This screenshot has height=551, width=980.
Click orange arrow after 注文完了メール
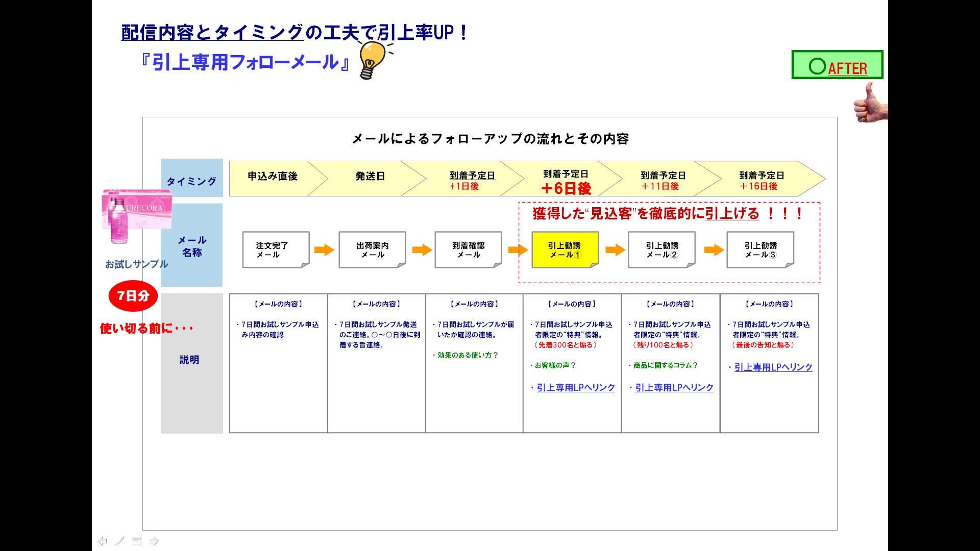click(324, 249)
